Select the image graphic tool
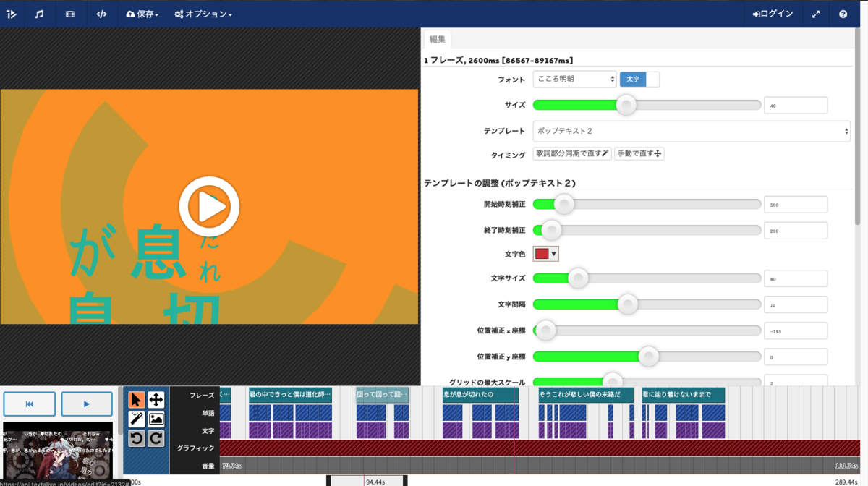This screenshot has height=486, width=868. (156, 419)
